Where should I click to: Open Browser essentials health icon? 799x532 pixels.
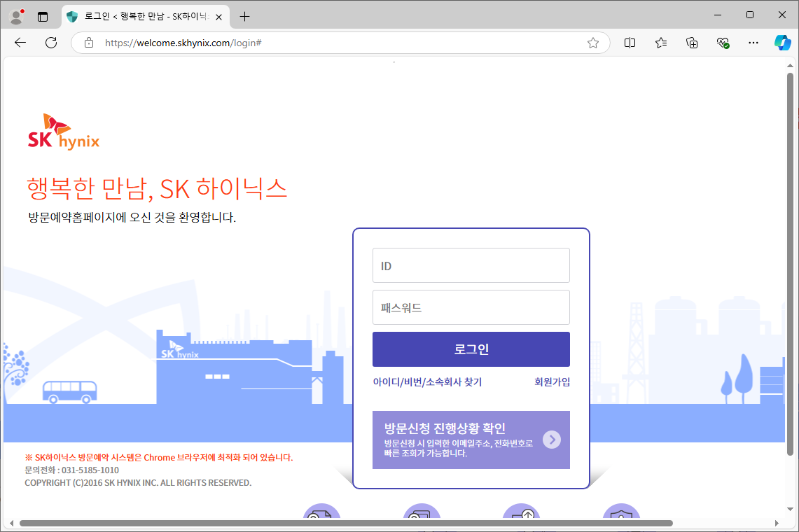coord(723,43)
